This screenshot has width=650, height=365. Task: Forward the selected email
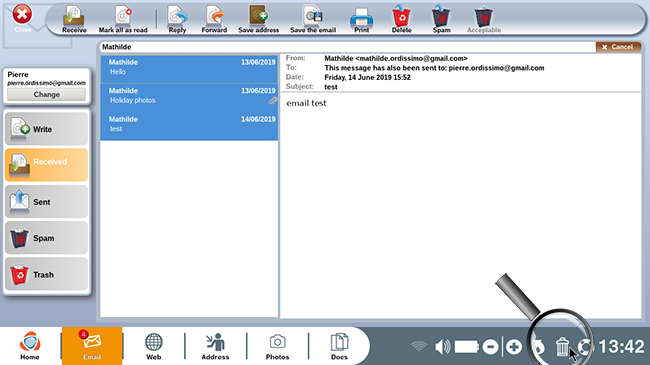[214, 19]
